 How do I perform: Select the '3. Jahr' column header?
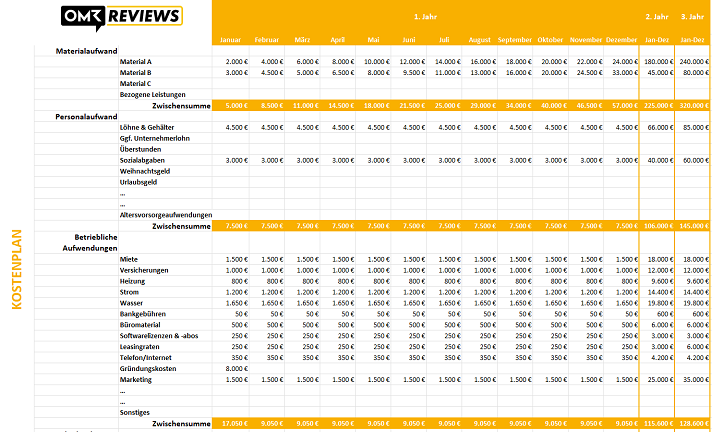pos(692,17)
